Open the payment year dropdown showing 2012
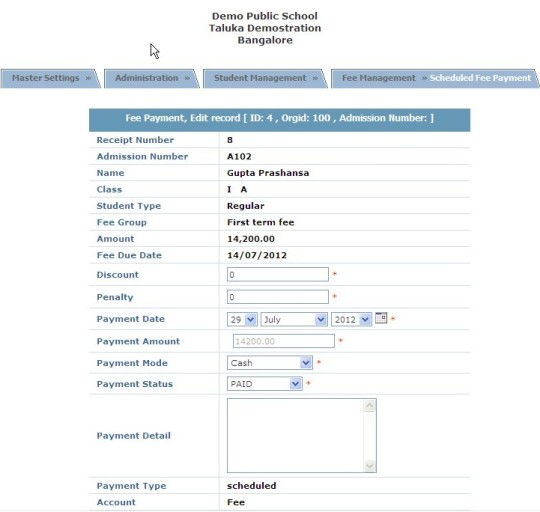The image size is (540, 512). [351, 319]
